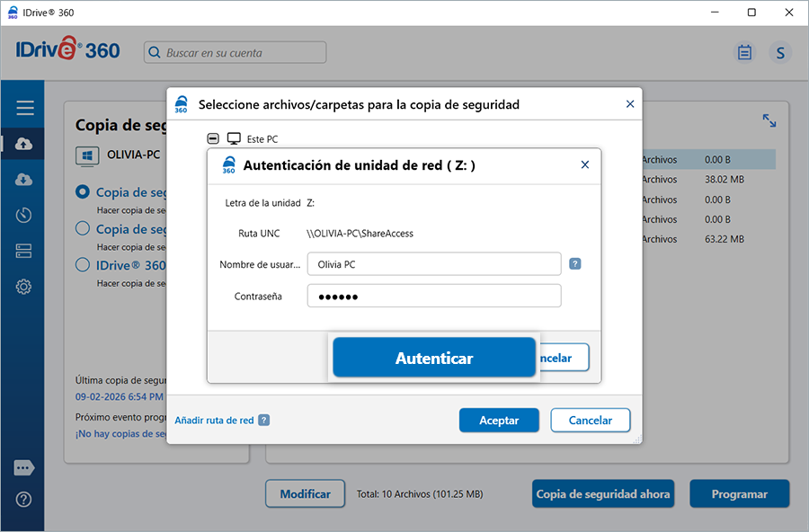Click the help icon next to Añadir ruta de red
This screenshot has height=532, width=809.
263,420
